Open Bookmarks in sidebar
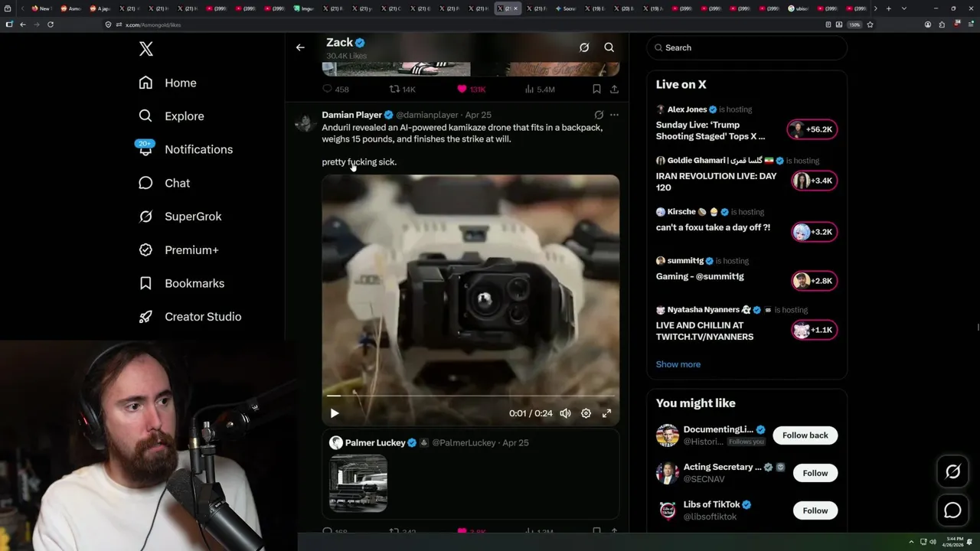Viewport: 980px width, 551px height. [181, 283]
